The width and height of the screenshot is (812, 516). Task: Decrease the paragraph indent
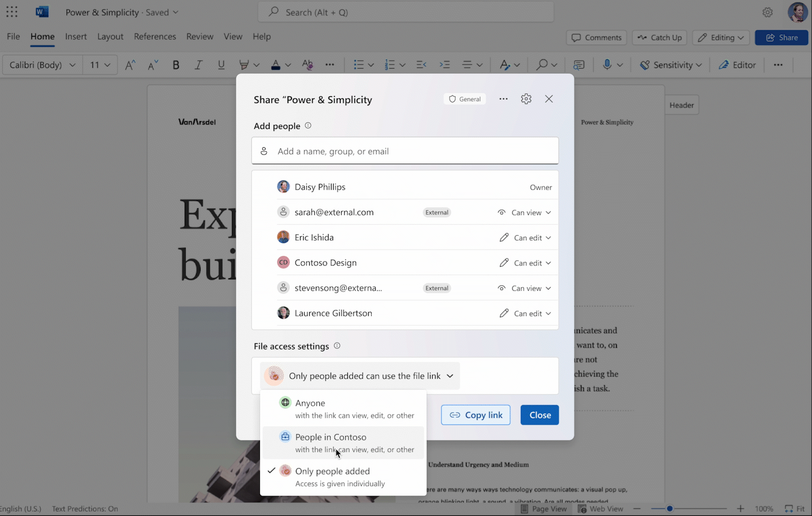click(421, 65)
